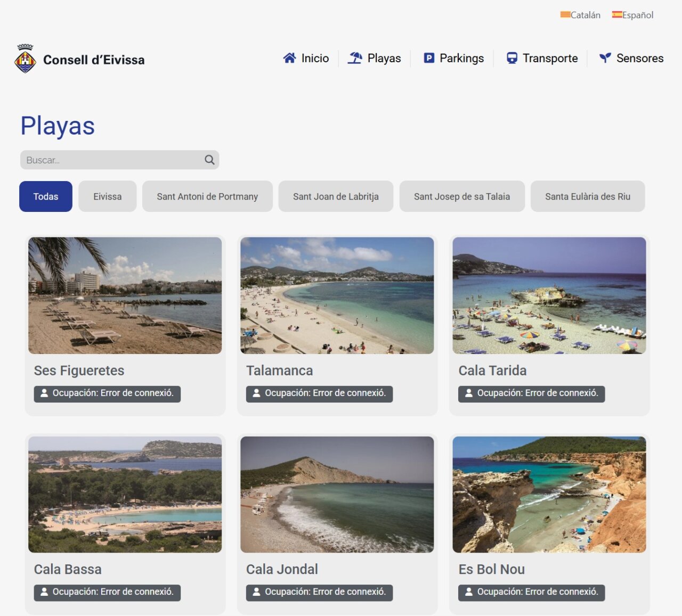Click the sprout icon beside Sensores
The width and height of the screenshot is (682, 616).
pos(605,58)
